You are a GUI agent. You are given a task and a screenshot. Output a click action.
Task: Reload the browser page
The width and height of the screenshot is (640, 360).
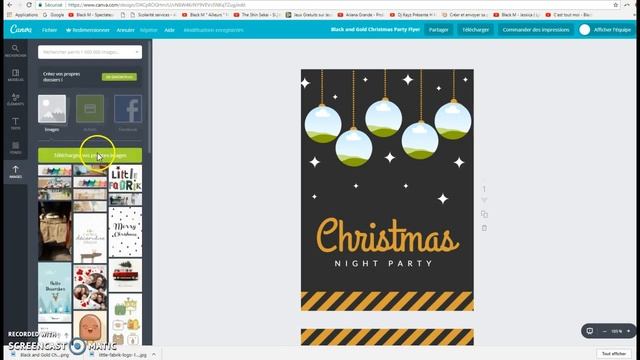point(29,5)
